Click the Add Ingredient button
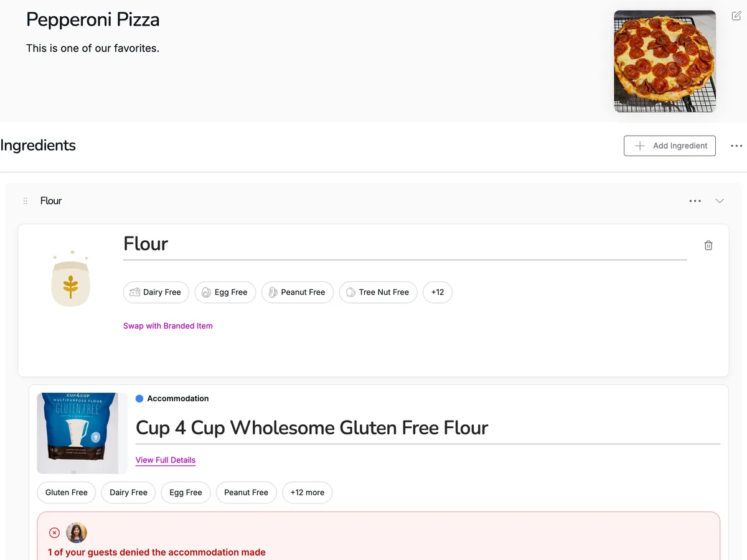747x560 pixels. click(670, 146)
